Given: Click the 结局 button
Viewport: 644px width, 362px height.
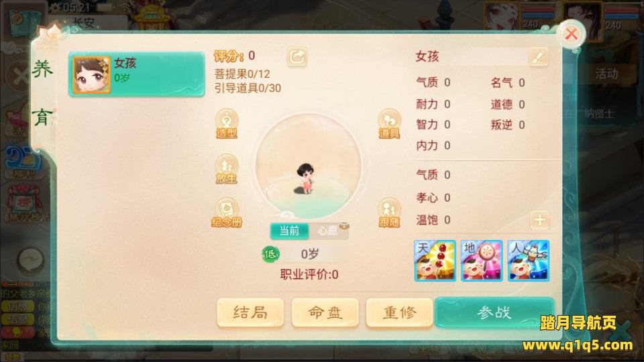Looking at the screenshot, I should point(250,313).
